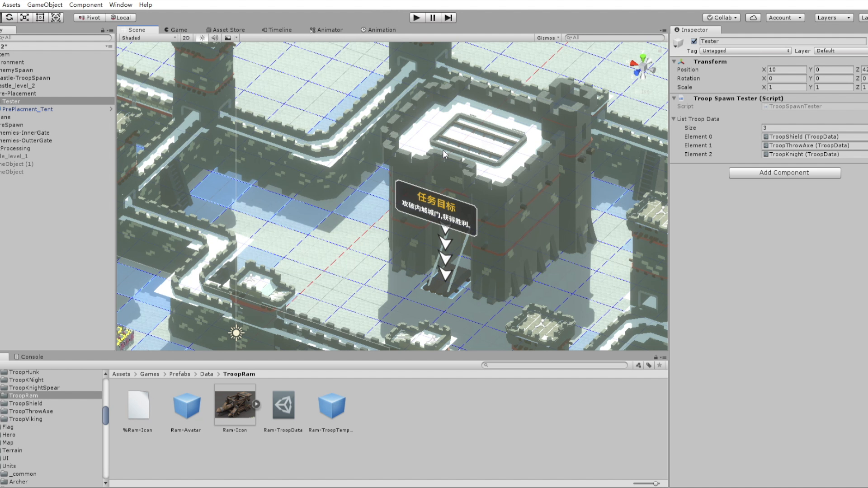The height and width of the screenshot is (488, 868).
Task: Toggle Local handle rotation
Action: (121, 18)
